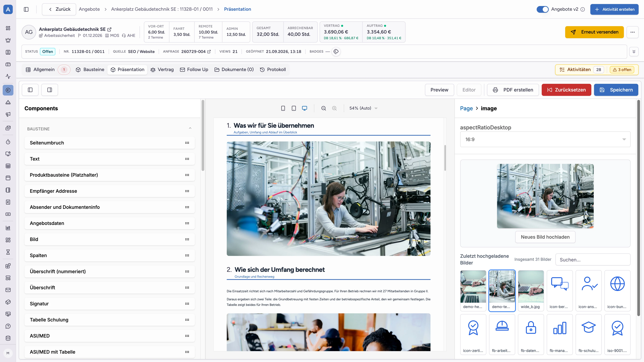Open external link next to Ankerplatz Gebäudetechnik SE
This screenshot has width=644, height=362.
click(x=109, y=29)
